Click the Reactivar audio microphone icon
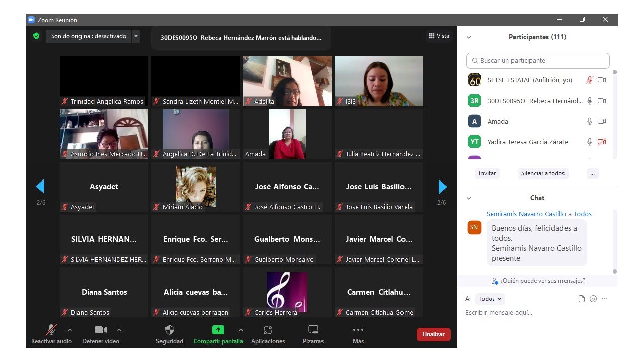The image size is (644, 362). [51, 330]
